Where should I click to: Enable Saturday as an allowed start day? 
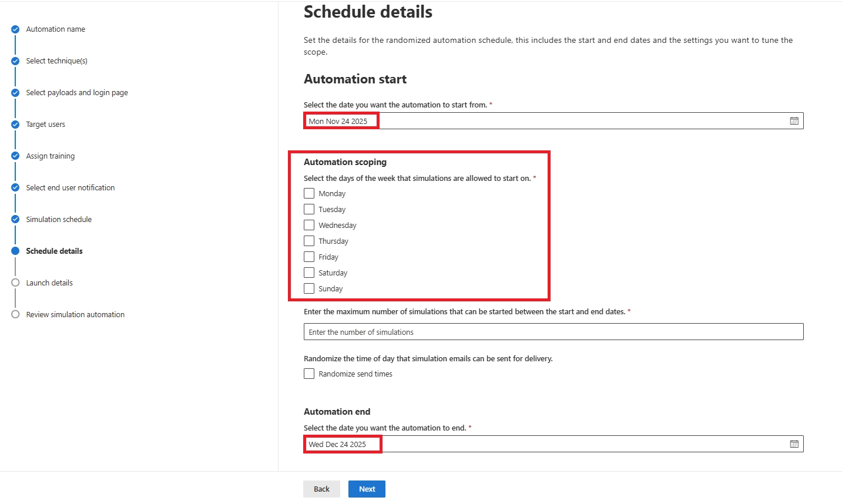tap(309, 272)
